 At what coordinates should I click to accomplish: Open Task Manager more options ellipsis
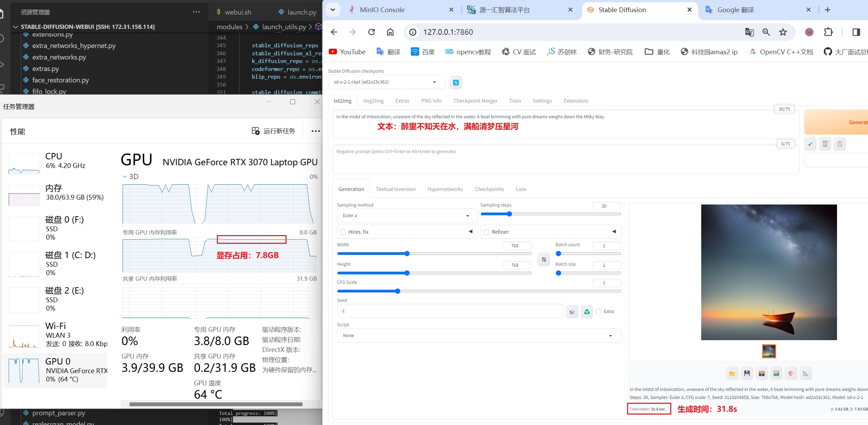click(316, 131)
